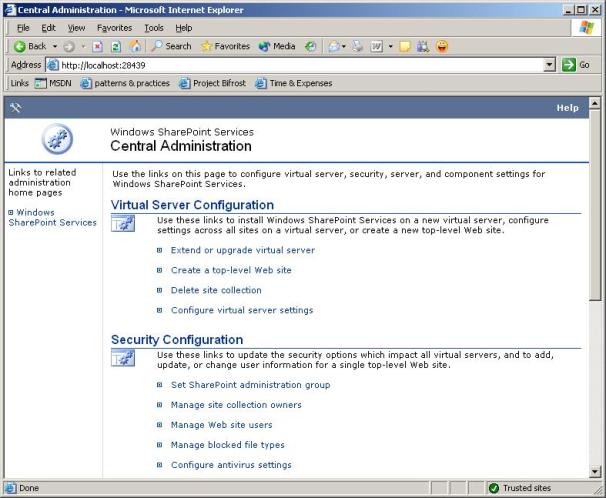Open the Back history dropdown arrow

tap(55, 47)
